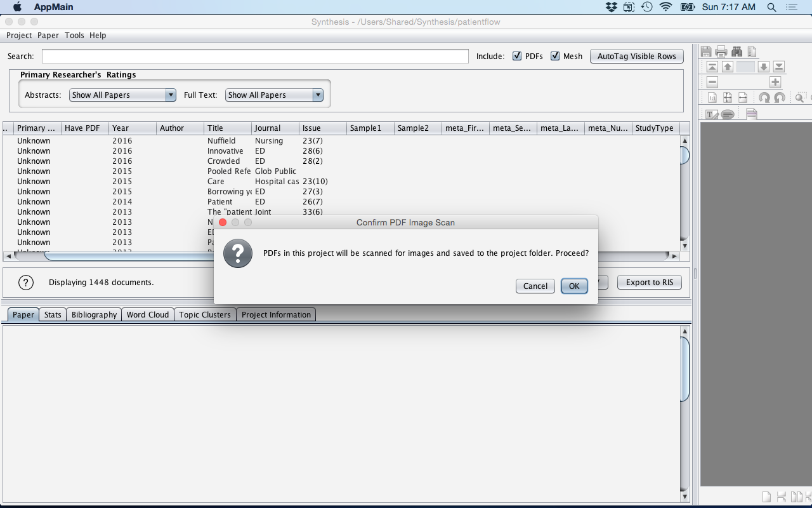The height and width of the screenshot is (508, 812).
Task: Zoom in with the plus button
Action: pos(775,82)
